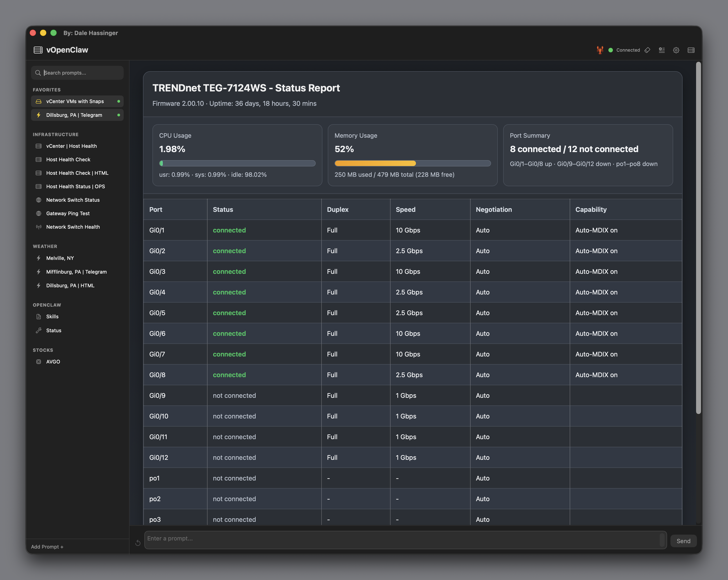
Task: Select Dillsburg, PA | Telegram favorite
Action: click(74, 115)
